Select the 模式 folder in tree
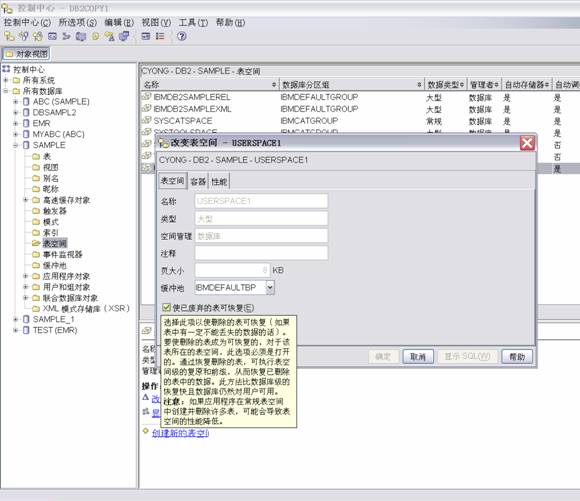Image resolution: width=580 pixels, height=501 pixels. click(x=46, y=222)
